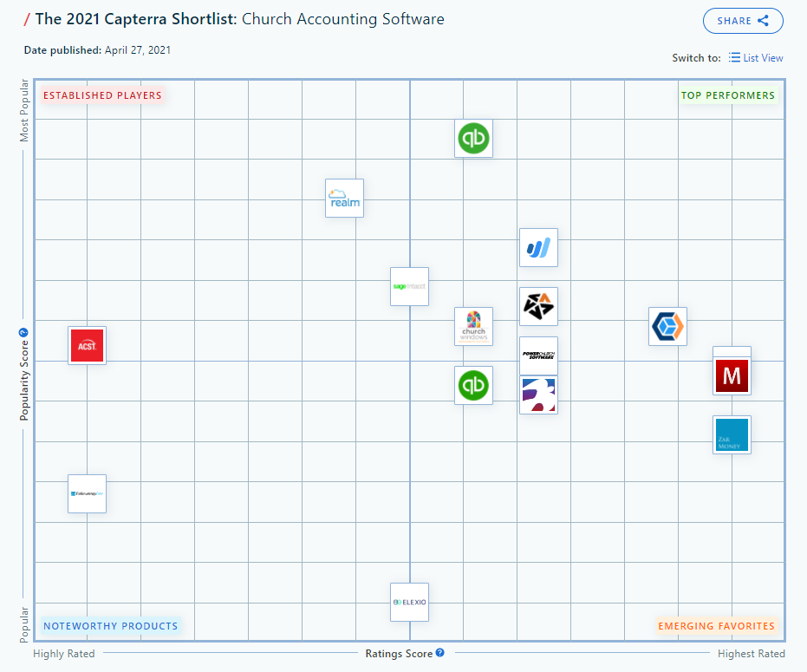
Task: Open the realm product logo
Action: pos(344,199)
